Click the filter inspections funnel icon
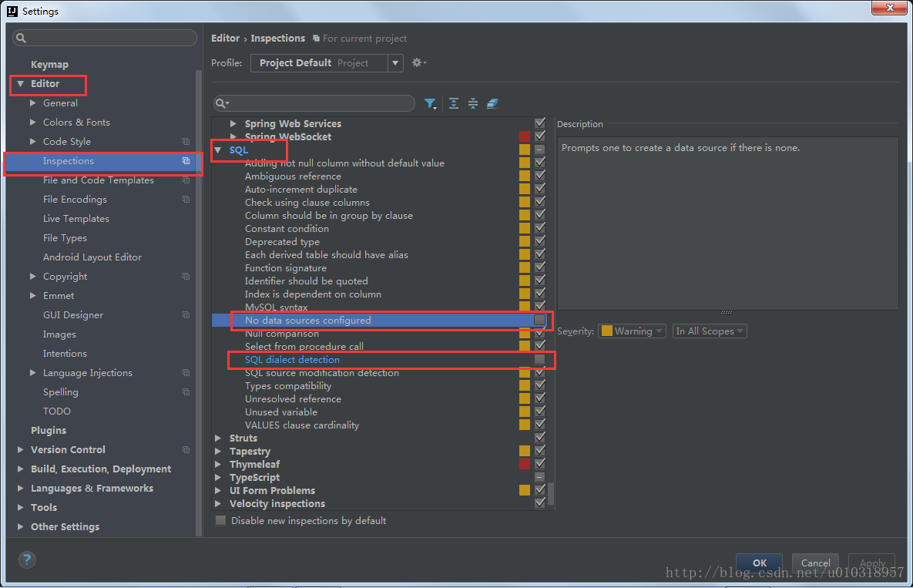The height and width of the screenshot is (588, 913). [430, 103]
